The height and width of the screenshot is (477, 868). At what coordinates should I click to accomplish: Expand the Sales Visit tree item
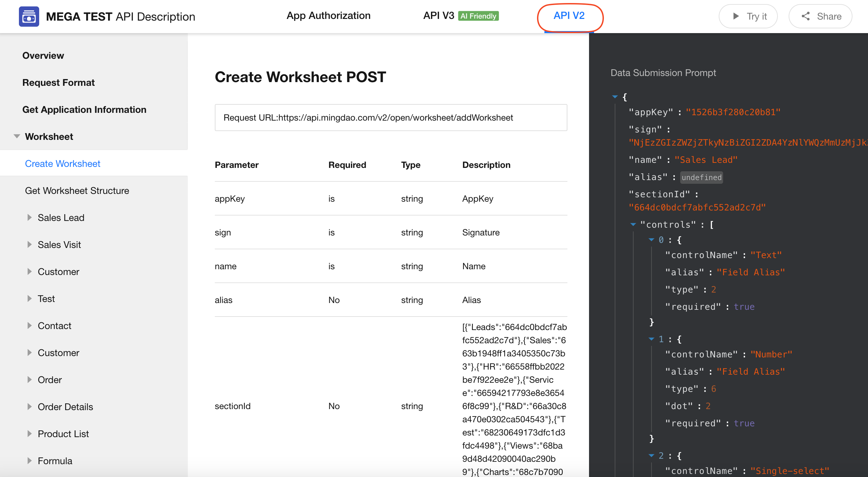click(29, 245)
